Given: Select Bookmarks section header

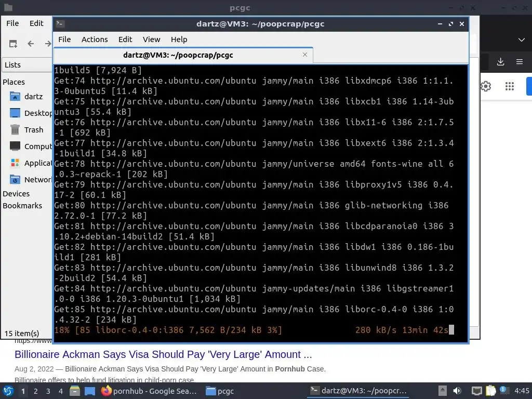Looking at the screenshot, I should [22, 206].
